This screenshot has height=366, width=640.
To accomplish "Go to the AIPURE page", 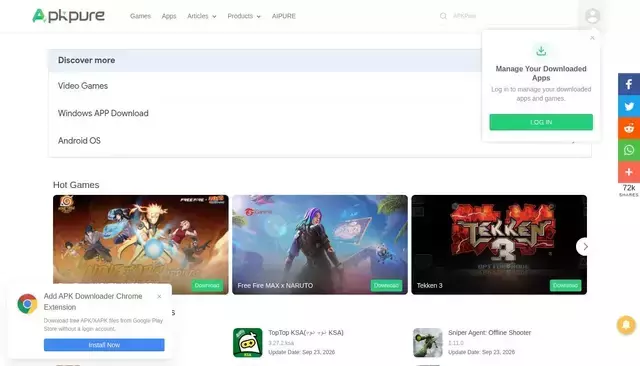I will (x=284, y=16).
